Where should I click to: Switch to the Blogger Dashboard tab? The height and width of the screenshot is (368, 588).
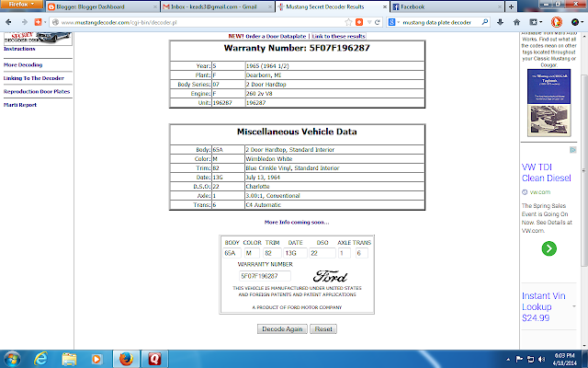[102, 6]
